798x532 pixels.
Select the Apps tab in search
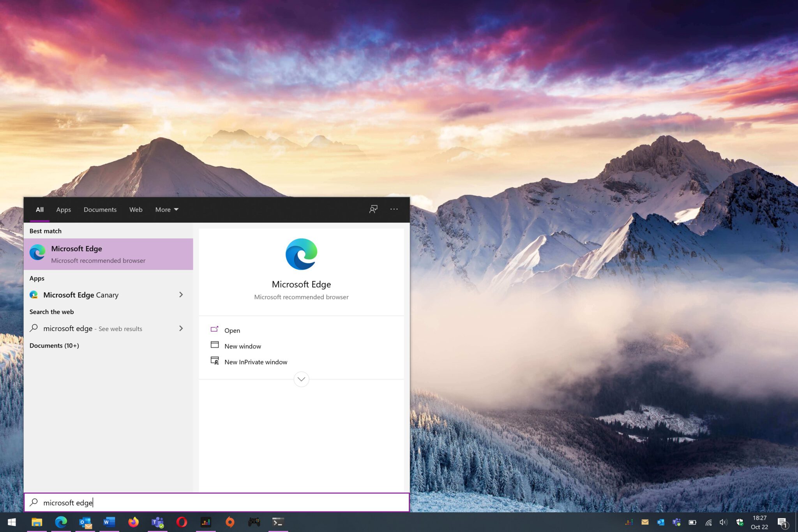[64, 209]
